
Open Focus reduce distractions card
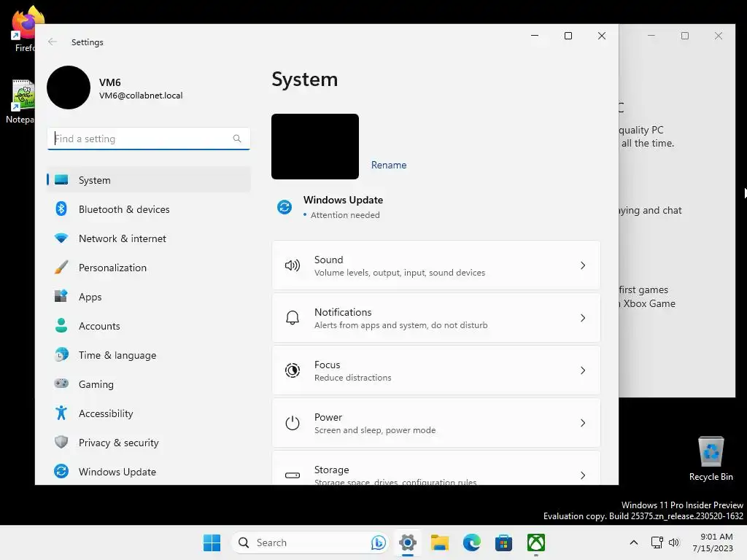pos(436,370)
